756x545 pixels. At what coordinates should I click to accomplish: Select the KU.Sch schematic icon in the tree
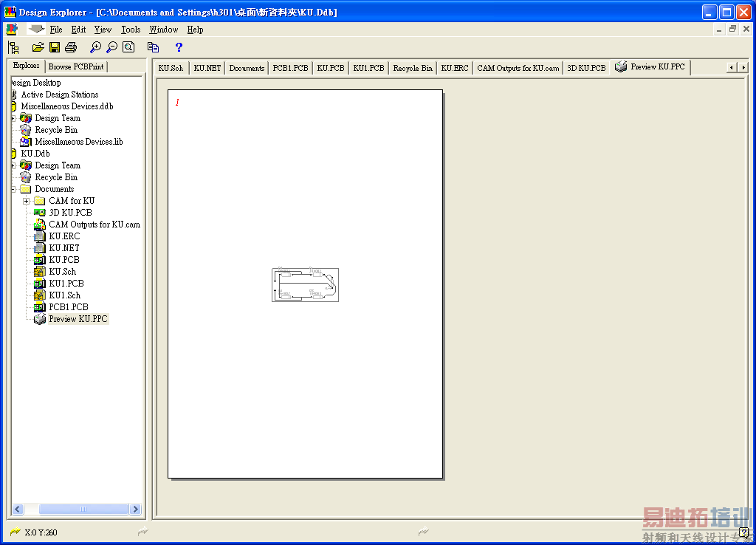point(40,272)
